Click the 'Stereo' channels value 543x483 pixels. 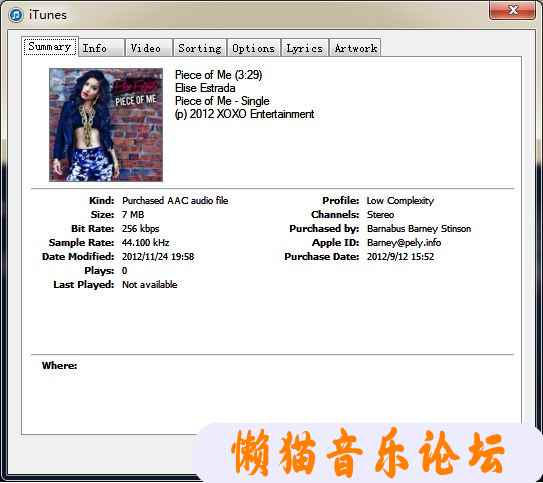click(380, 215)
